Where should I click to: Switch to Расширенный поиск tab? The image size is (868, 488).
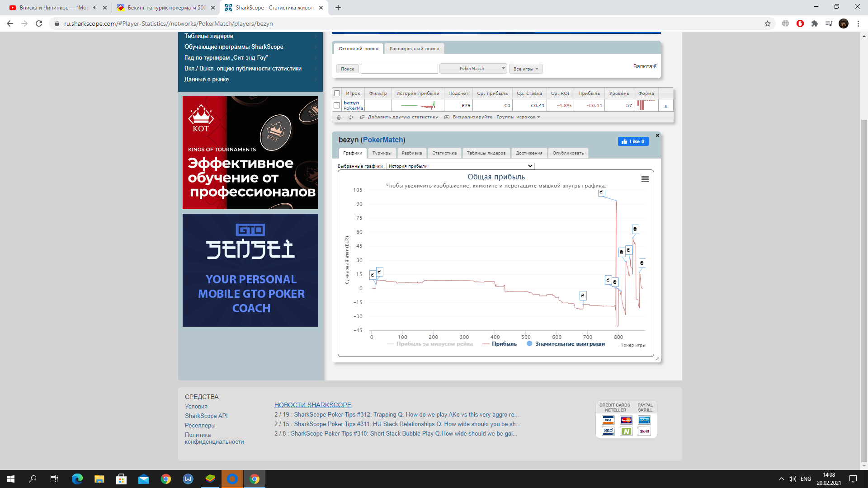pos(414,49)
